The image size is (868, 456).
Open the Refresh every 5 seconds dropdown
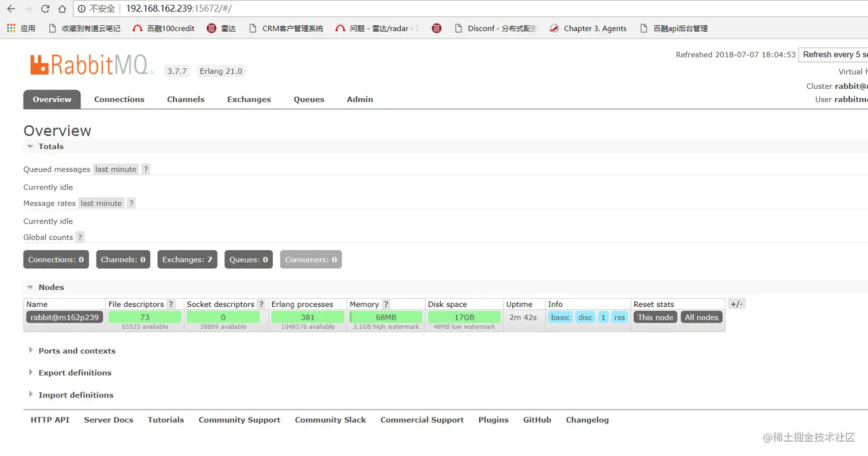[x=833, y=54]
